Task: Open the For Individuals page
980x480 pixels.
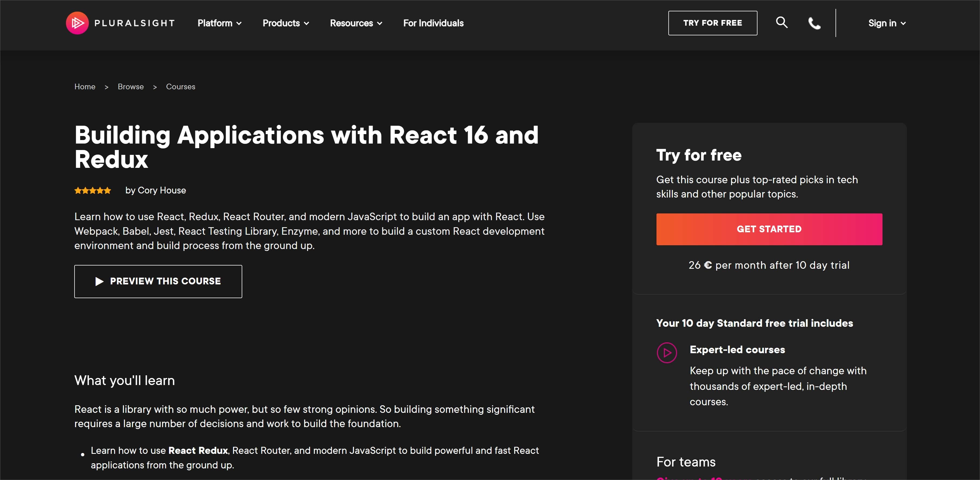Action: coord(433,23)
